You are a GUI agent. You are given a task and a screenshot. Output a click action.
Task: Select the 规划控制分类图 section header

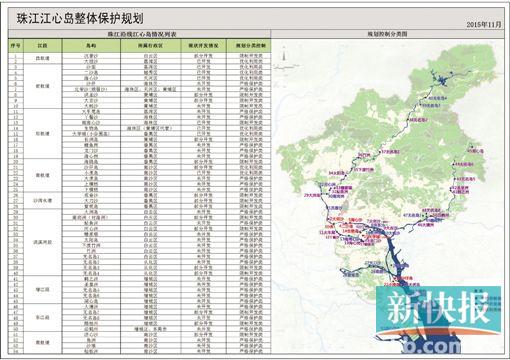pos(387,34)
